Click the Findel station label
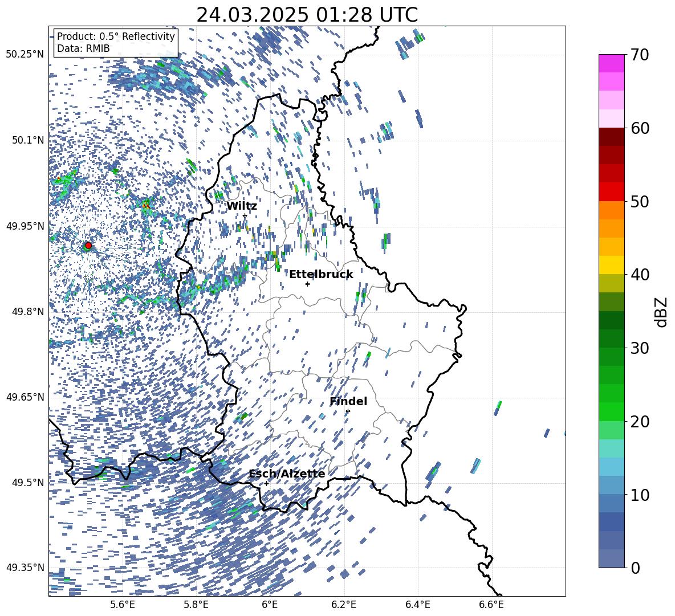 coord(348,401)
